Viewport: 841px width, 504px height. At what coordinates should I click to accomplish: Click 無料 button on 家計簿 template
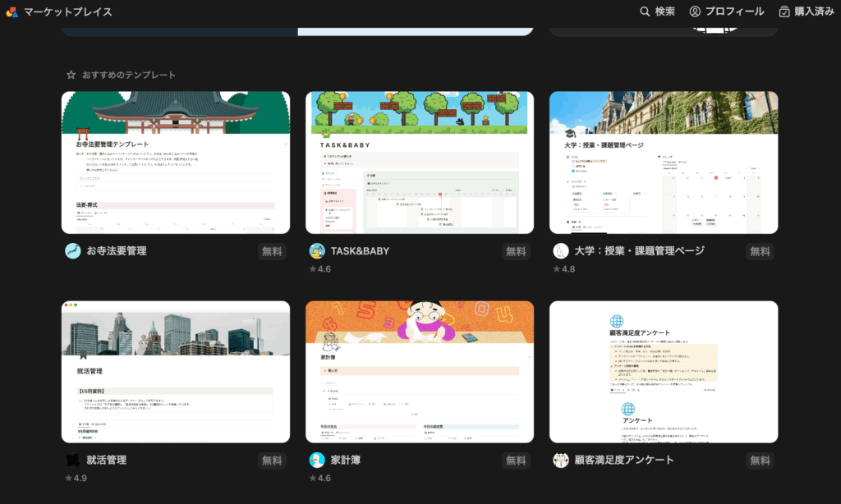[x=516, y=461]
